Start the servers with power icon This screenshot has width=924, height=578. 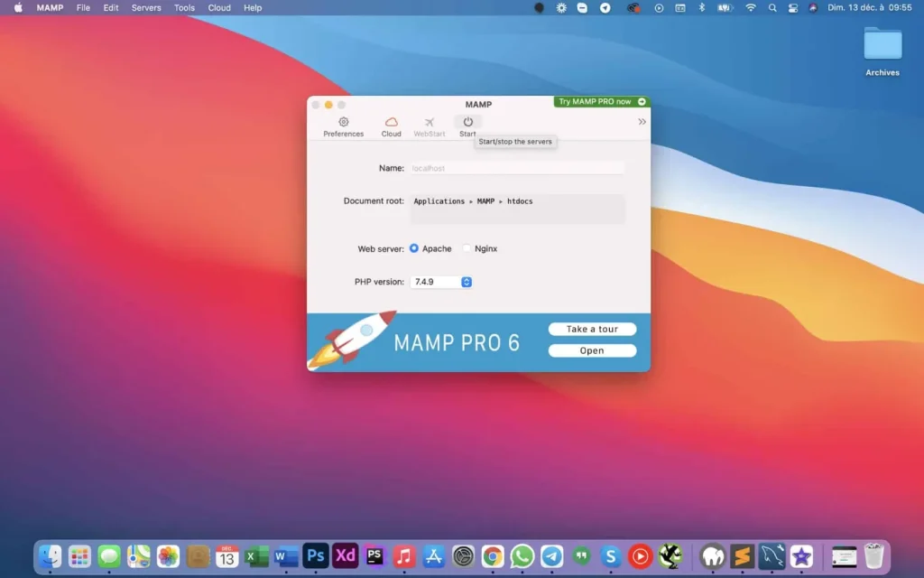tap(468, 122)
